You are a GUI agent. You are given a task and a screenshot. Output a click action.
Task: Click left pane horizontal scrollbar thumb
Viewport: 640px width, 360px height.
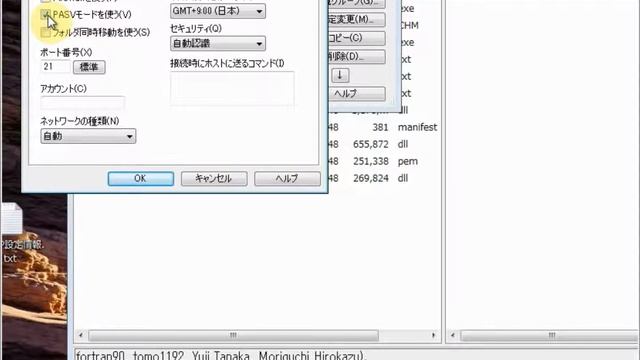pyautogui.click(x=233, y=336)
